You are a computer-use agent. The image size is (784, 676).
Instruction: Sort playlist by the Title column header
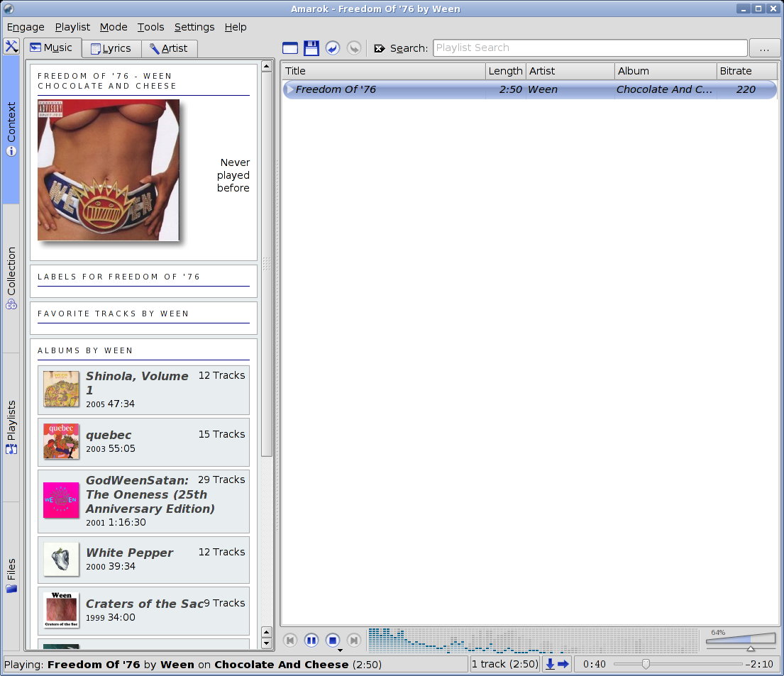tap(383, 71)
